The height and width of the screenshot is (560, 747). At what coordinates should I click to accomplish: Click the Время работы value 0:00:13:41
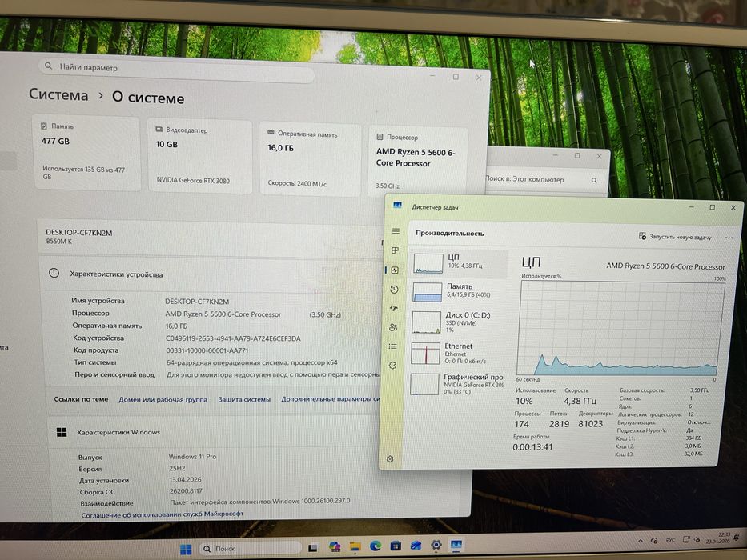(x=532, y=447)
